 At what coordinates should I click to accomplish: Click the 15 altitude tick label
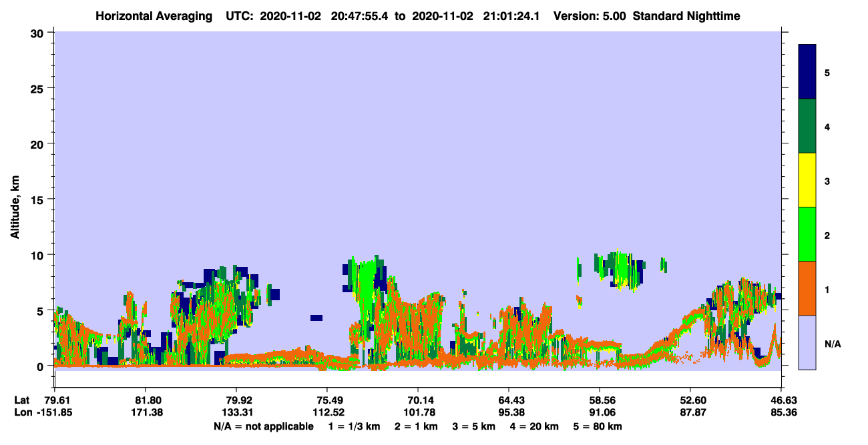pyautogui.click(x=39, y=199)
